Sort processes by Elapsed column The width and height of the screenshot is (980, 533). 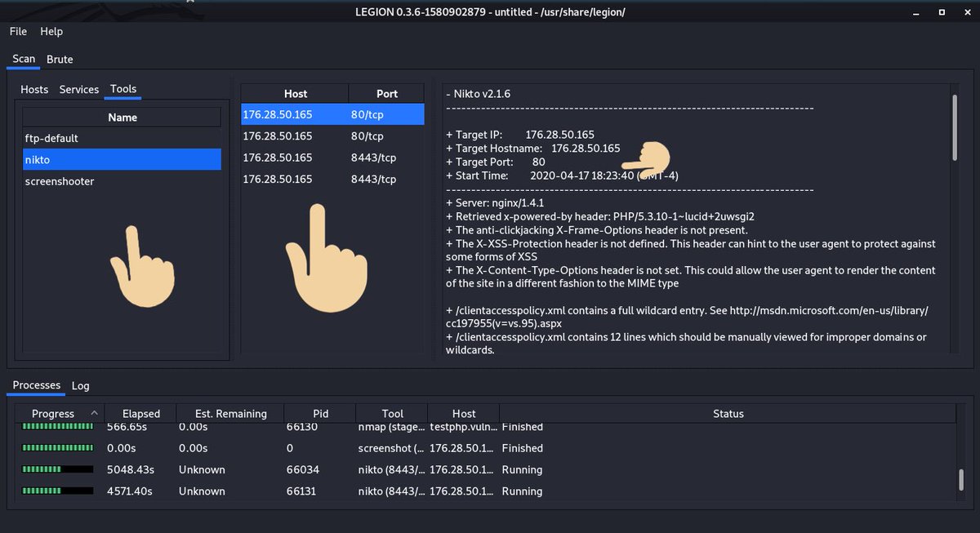coord(141,414)
